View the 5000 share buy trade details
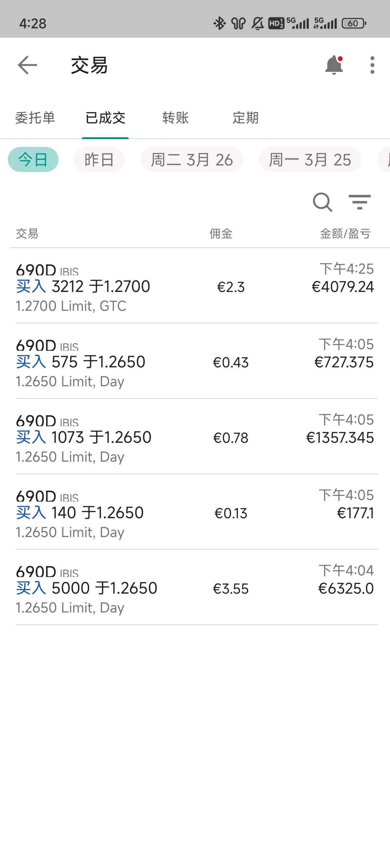The image size is (390, 868). pyautogui.click(x=195, y=588)
